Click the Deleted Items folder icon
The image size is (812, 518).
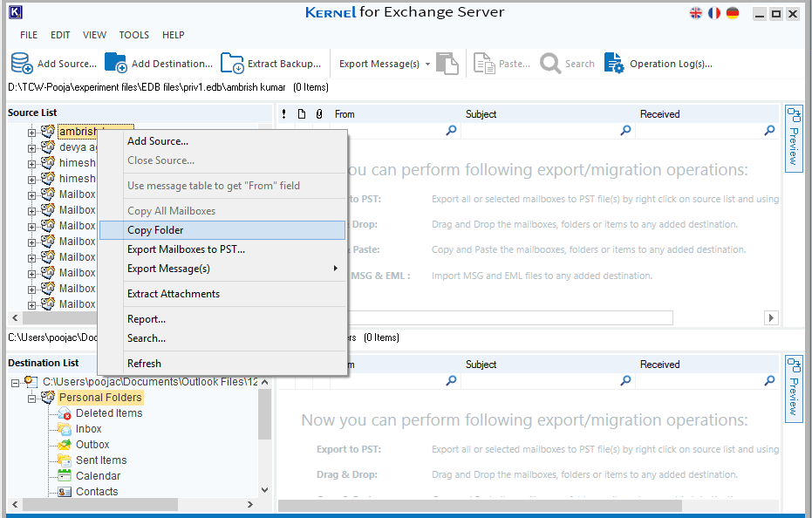tap(65, 413)
